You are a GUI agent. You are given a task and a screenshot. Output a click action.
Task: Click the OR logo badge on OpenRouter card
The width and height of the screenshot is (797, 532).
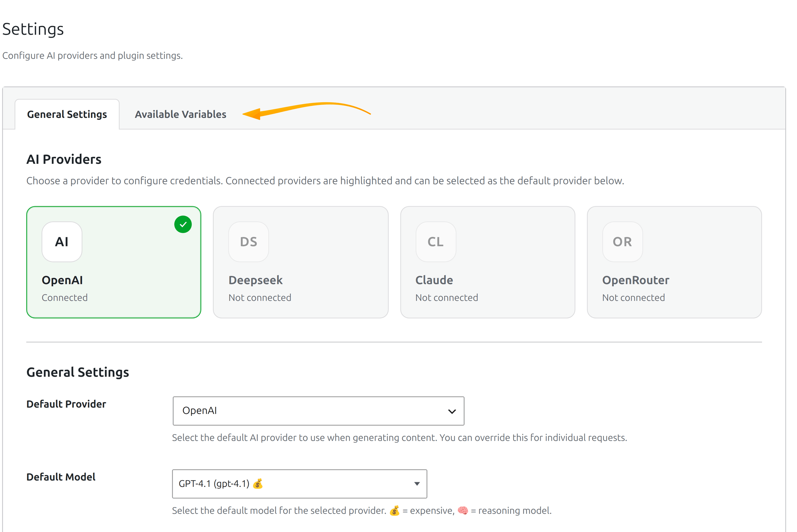(623, 242)
